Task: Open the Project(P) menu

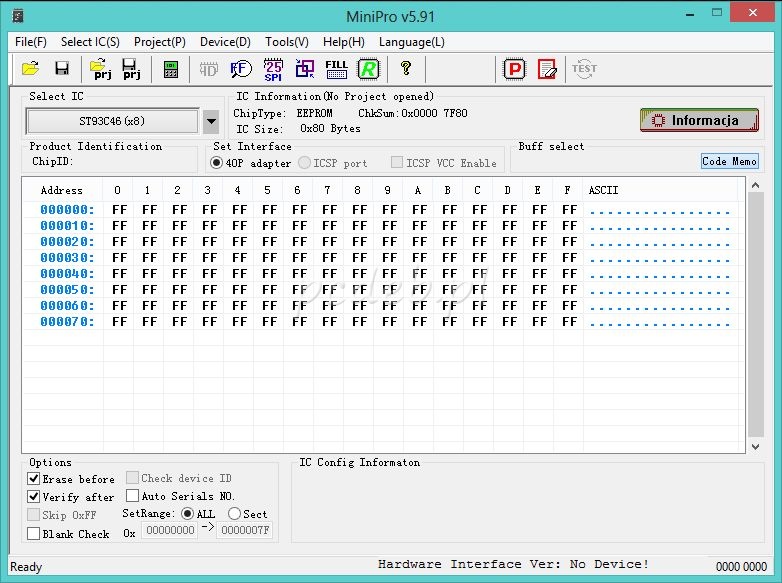Action: tap(160, 42)
